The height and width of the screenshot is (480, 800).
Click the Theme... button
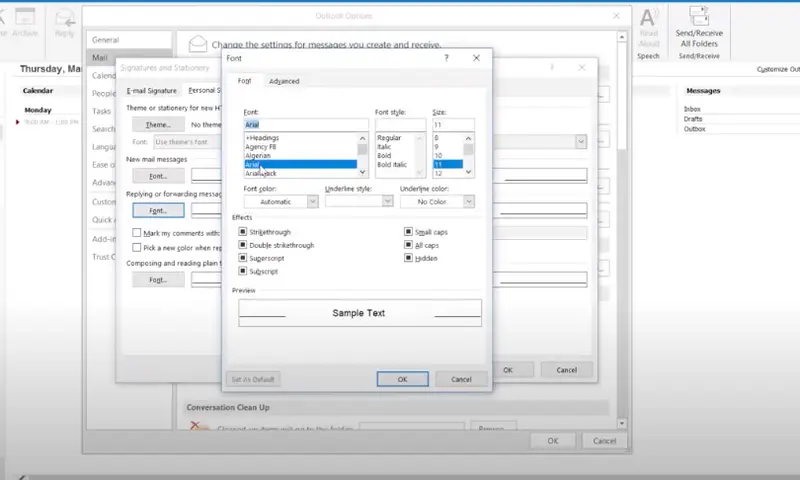[x=158, y=124]
